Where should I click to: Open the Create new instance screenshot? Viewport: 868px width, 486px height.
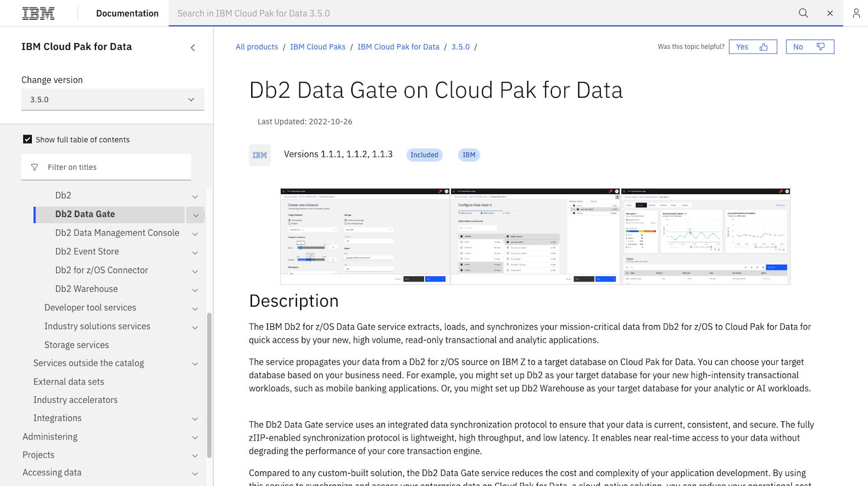tap(364, 237)
